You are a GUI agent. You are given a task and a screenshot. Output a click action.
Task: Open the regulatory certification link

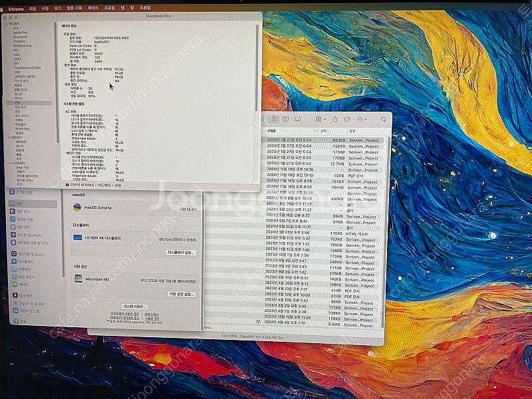pos(152,314)
